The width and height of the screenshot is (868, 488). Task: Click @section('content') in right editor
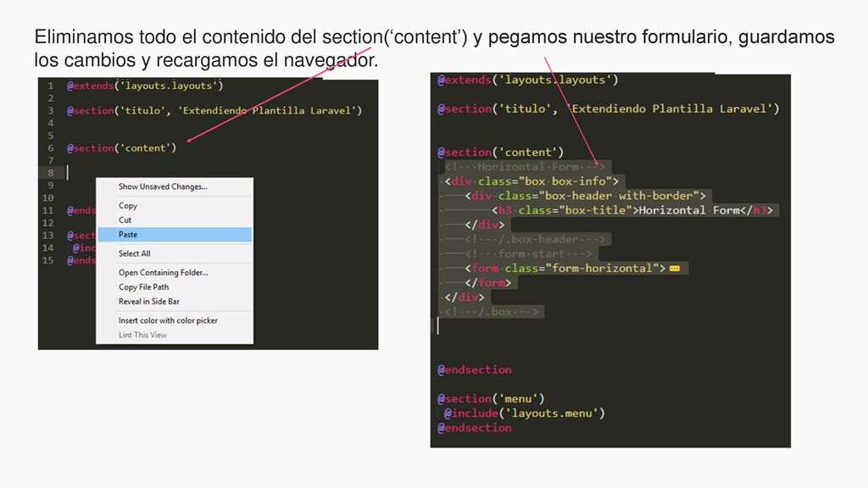(500, 152)
